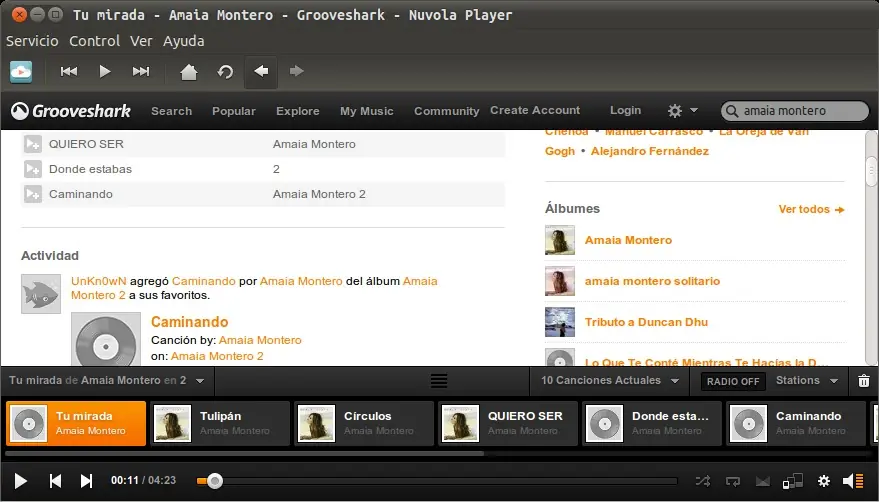The height and width of the screenshot is (502, 879).
Task: Click bottom player previous song button
Action: click(x=55, y=481)
